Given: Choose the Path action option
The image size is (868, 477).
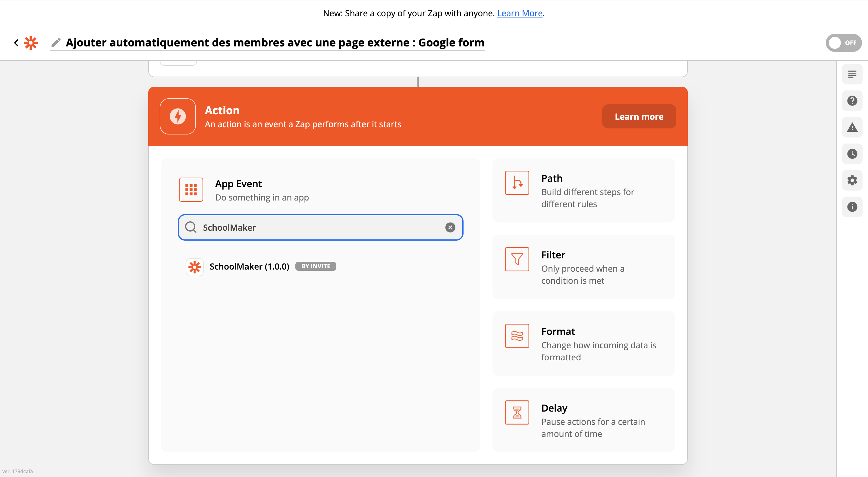Looking at the screenshot, I should click(583, 191).
